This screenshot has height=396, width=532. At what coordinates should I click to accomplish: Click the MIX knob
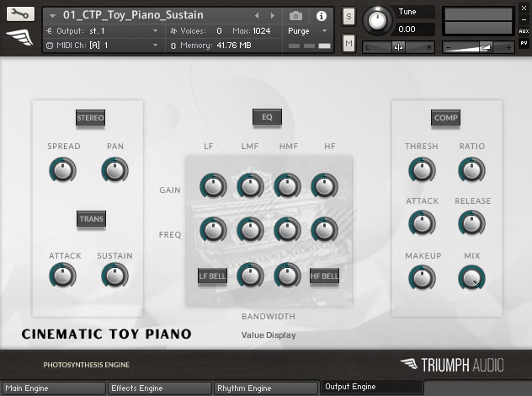pyautogui.click(x=472, y=278)
